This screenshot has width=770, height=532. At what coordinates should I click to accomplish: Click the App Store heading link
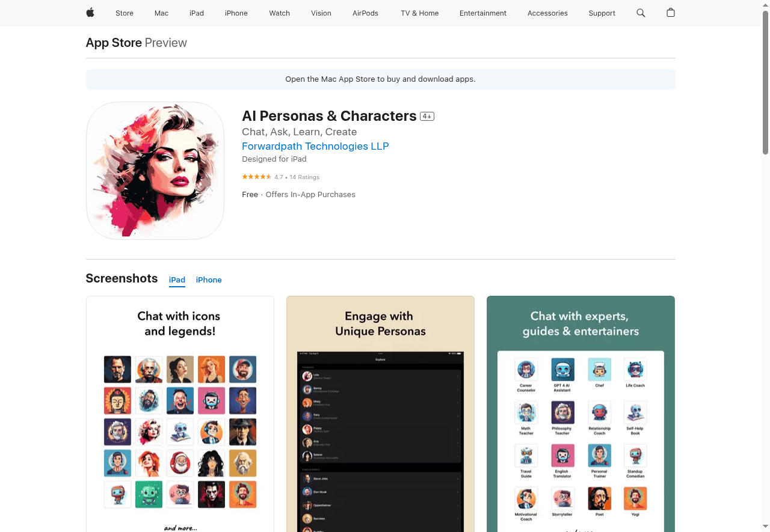(x=114, y=43)
